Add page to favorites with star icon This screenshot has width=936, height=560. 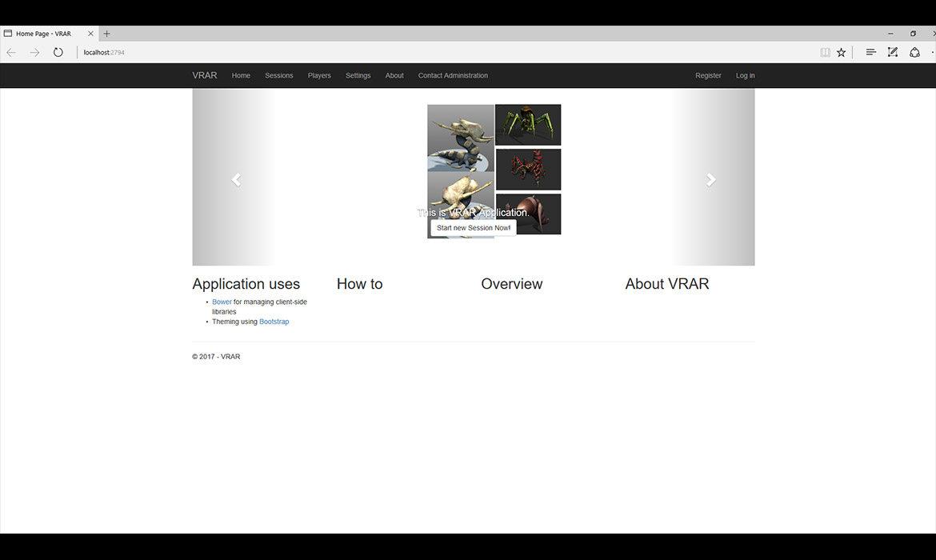tap(842, 53)
